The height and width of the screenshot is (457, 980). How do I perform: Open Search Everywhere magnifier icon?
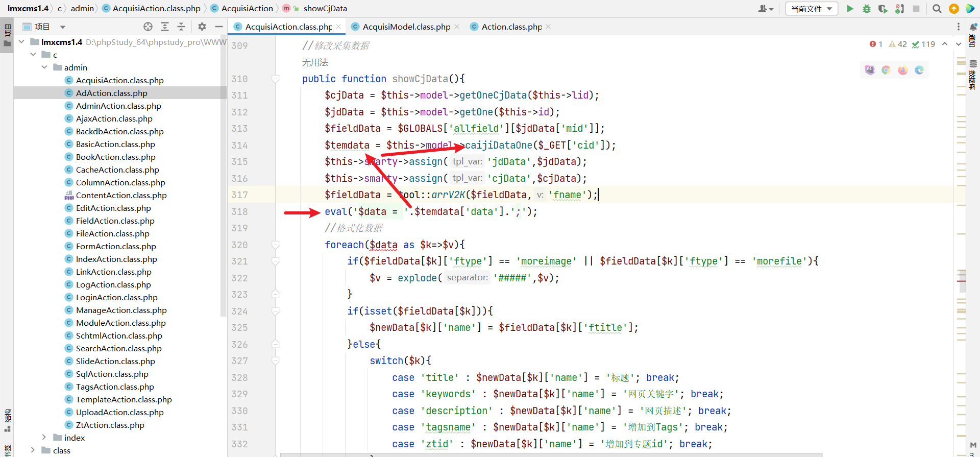click(x=937, y=9)
